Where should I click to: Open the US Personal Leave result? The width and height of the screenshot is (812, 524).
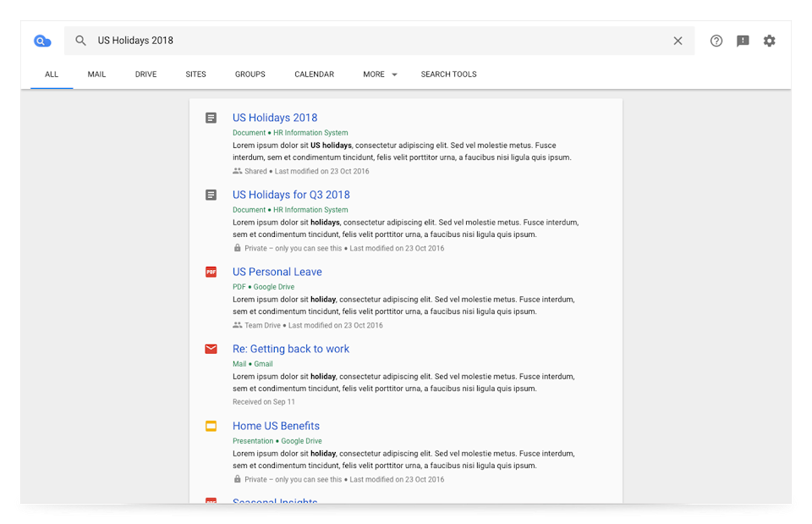coord(277,272)
